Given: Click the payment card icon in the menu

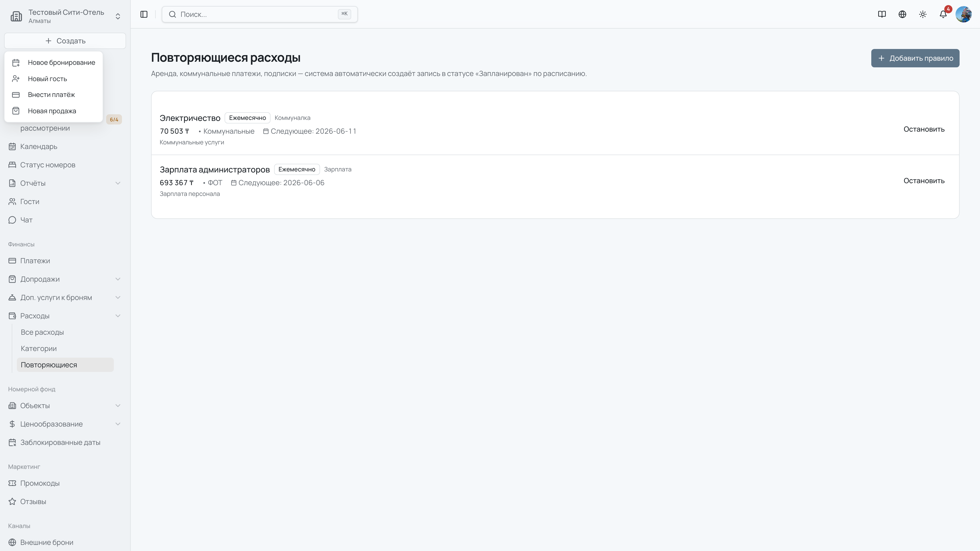Looking at the screenshot, I should 16,95.
